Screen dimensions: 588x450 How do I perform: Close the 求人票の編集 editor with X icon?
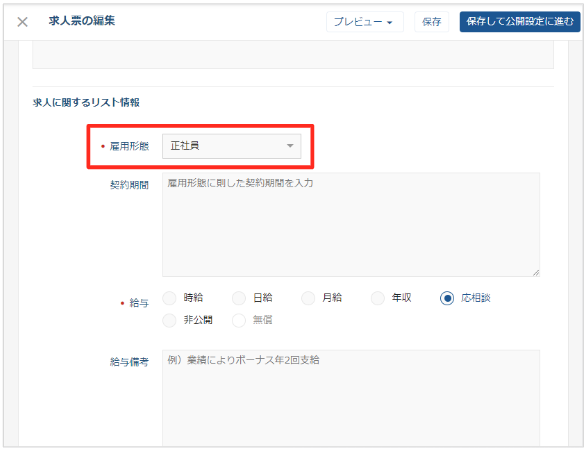[22, 22]
